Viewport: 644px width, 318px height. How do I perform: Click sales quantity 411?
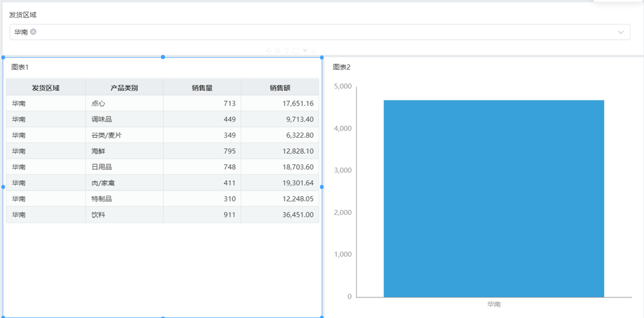tap(202, 183)
